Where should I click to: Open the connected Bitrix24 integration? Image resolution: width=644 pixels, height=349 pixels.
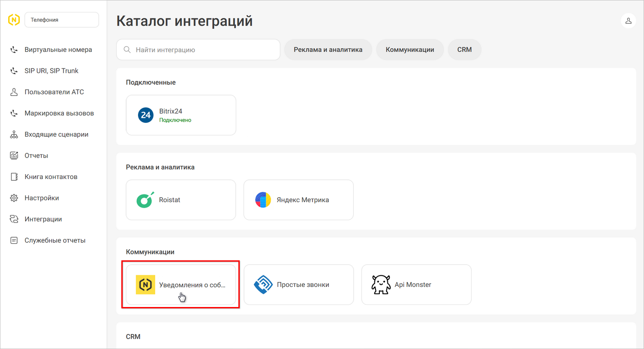click(x=181, y=115)
